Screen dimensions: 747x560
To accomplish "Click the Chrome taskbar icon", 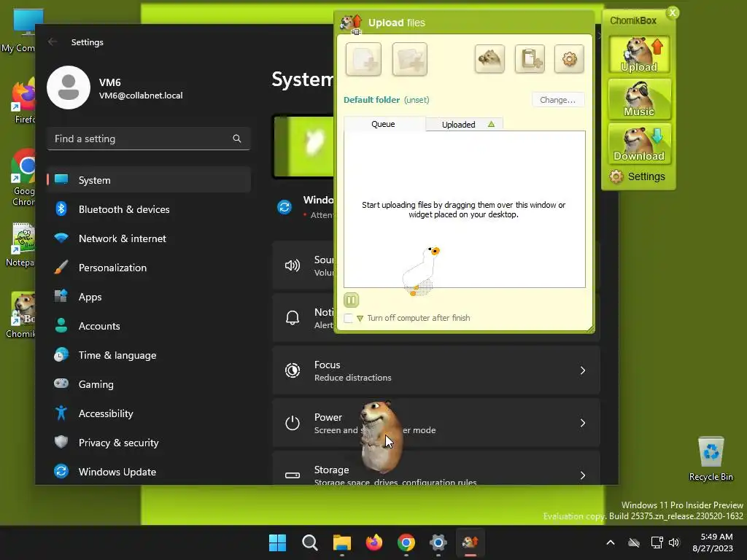I will coord(406,542).
